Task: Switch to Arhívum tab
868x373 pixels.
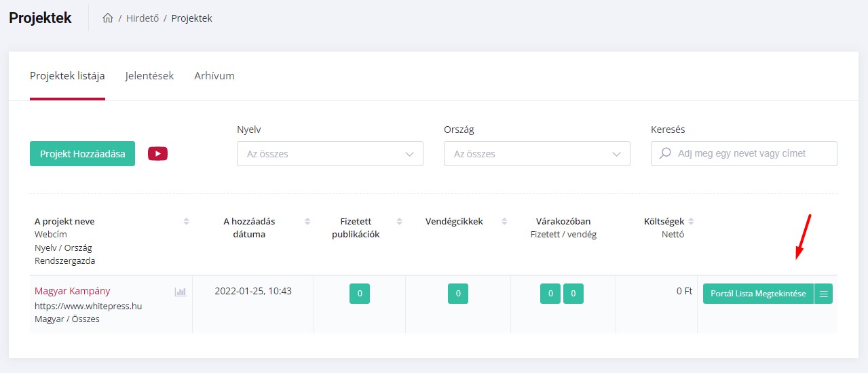Action: click(214, 76)
